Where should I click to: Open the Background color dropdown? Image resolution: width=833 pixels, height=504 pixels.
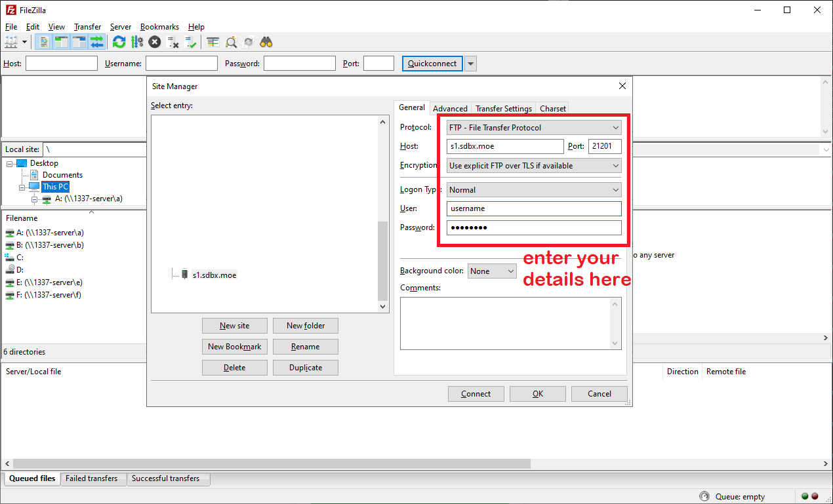pos(492,271)
